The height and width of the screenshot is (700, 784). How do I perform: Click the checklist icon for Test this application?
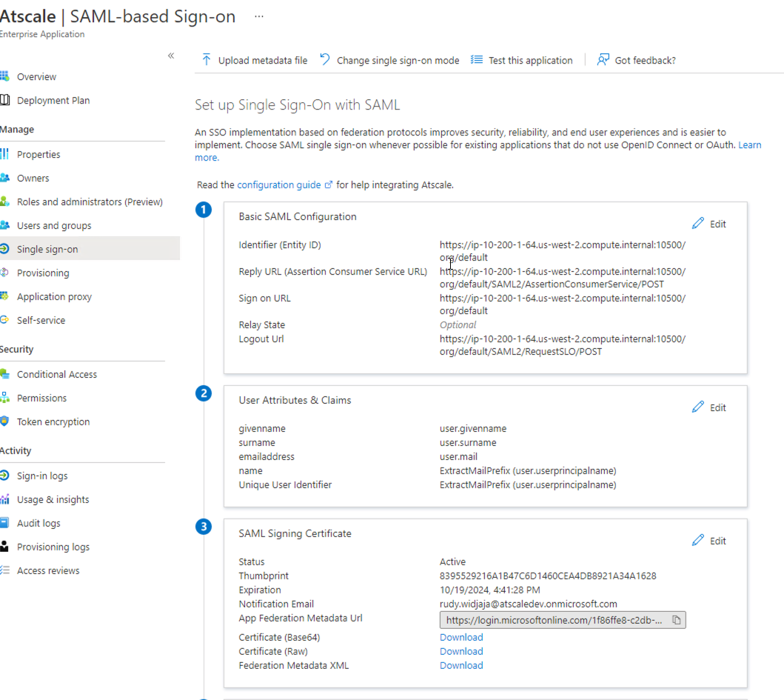(x=477, y=60)
